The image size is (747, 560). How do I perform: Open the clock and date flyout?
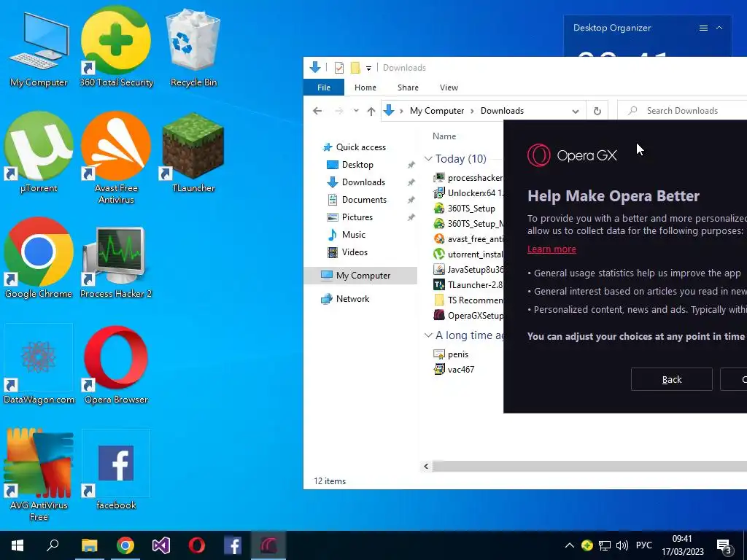[682, 545]
